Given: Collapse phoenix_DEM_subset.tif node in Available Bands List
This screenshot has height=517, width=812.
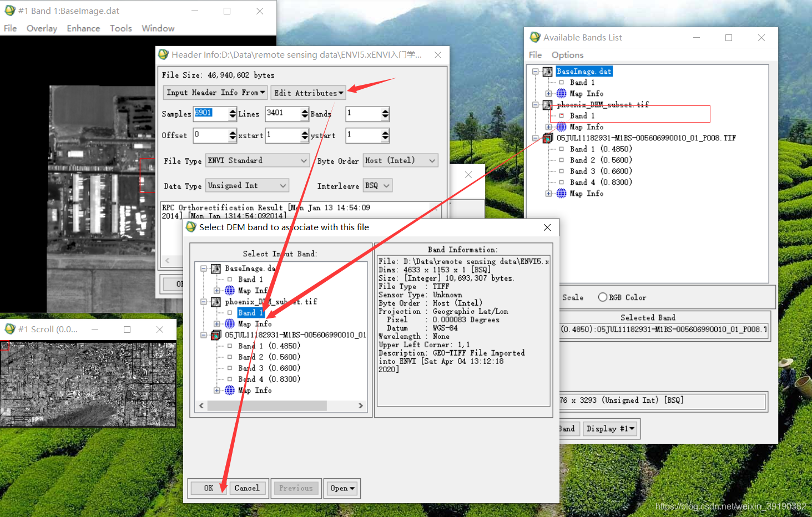Looking at the screenshot, I should tap(535, 105).
